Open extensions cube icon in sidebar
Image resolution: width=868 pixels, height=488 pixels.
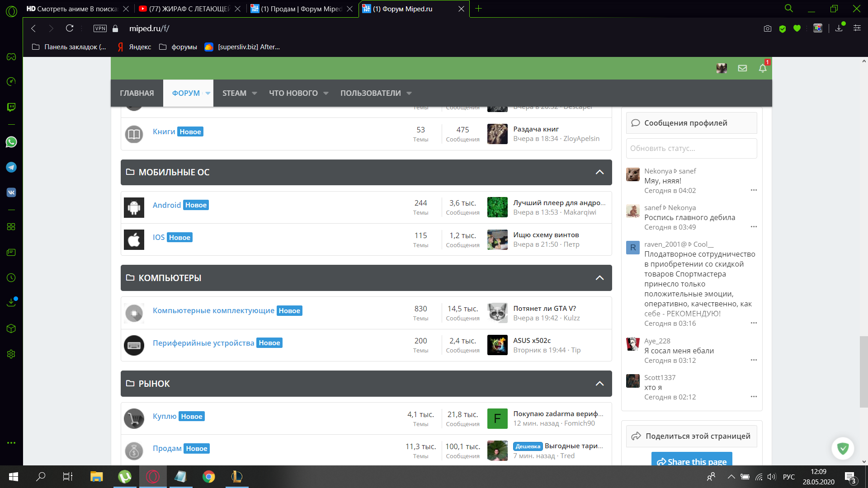(x=11, y=328)
